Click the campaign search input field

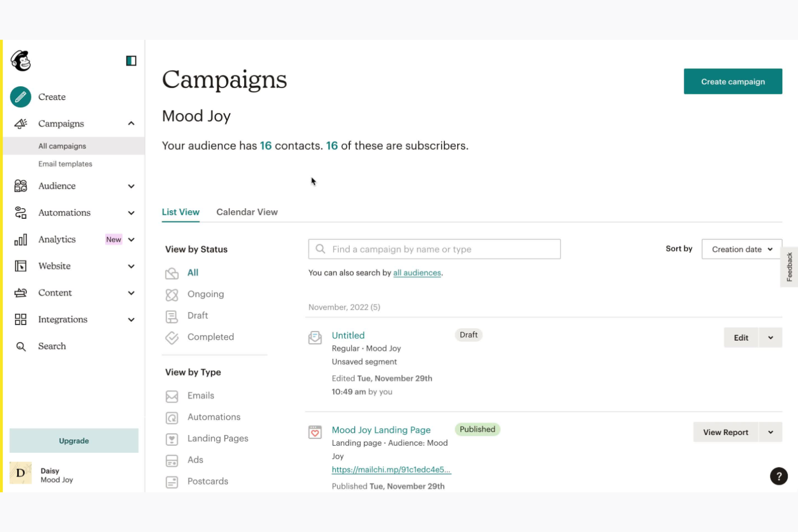tap(434, 249)
